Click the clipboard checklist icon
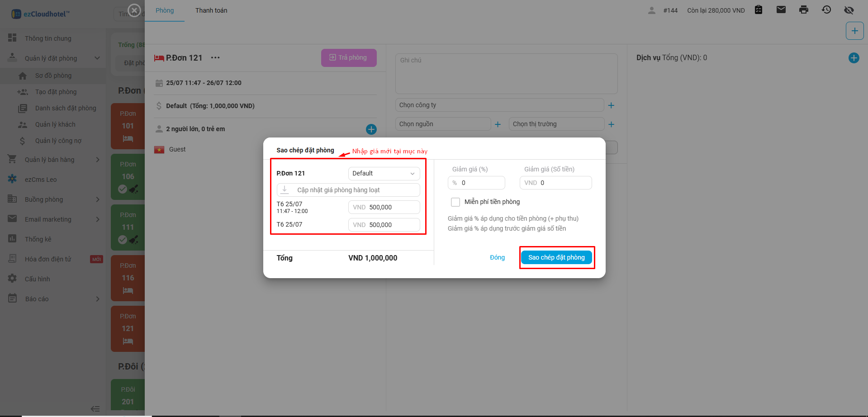The height and width of the screenshot is (417, 868). pos(759,10)
